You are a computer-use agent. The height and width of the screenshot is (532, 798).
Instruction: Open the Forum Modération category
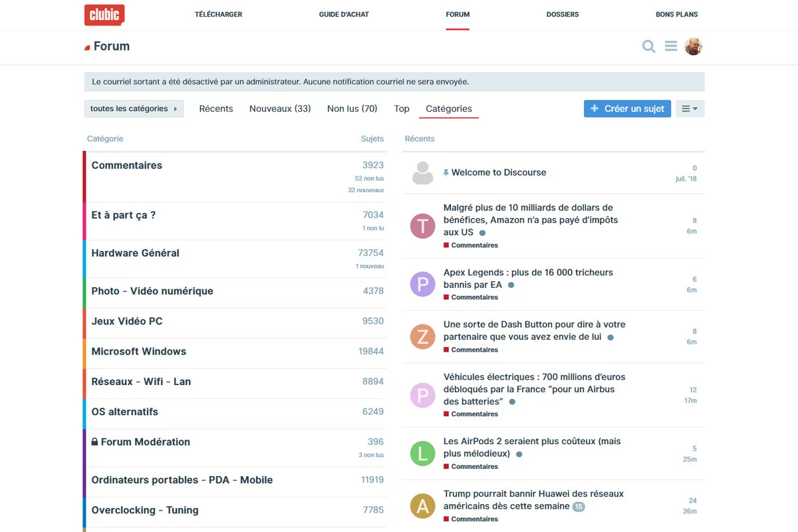(146, 442)
